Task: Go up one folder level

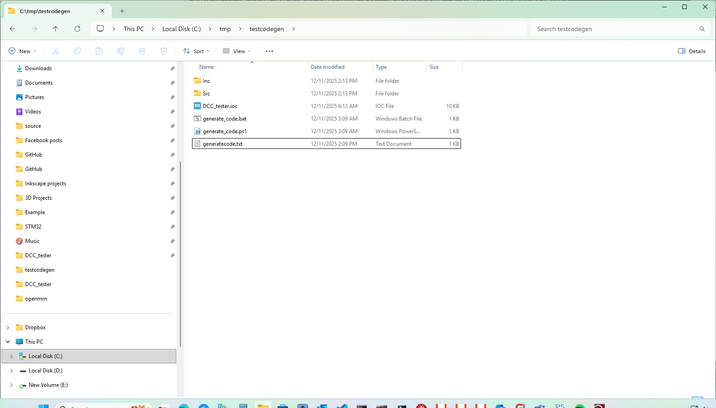Action: [56, 29]
